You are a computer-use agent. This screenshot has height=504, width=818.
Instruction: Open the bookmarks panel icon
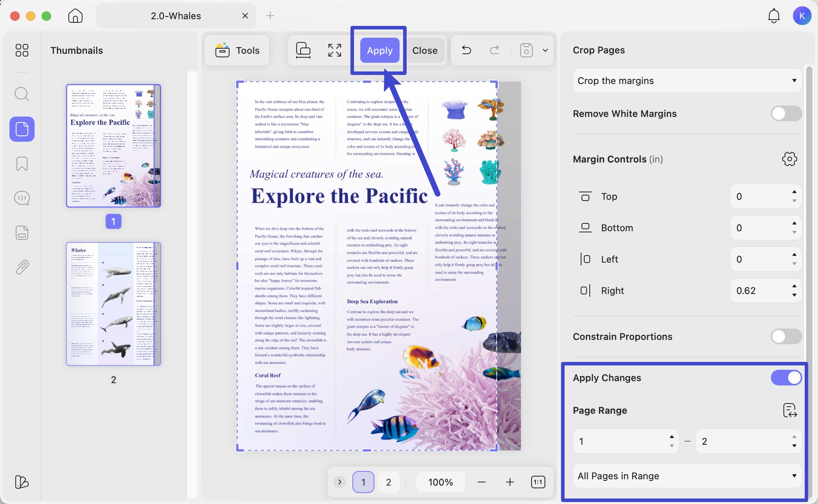tap(22, 164)
